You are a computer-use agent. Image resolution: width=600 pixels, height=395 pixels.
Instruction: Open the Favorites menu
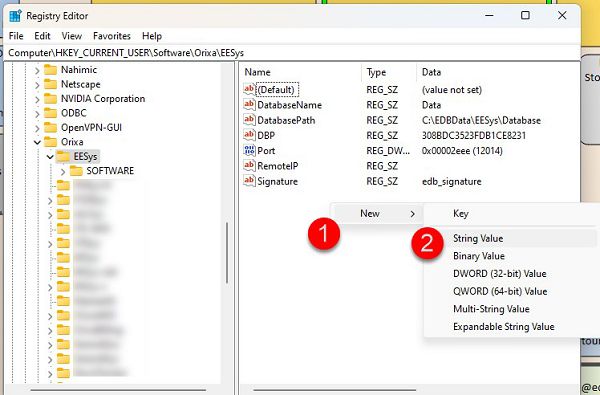112,36
